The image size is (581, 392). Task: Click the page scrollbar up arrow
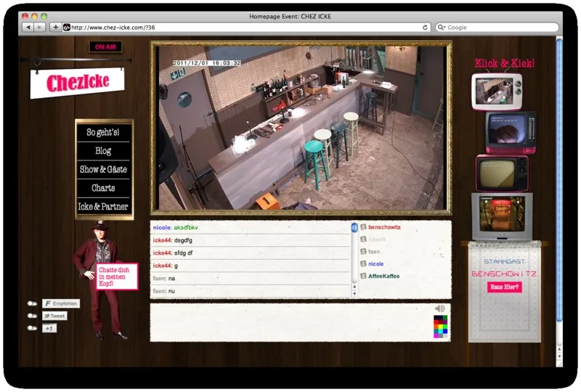[559, 349]
